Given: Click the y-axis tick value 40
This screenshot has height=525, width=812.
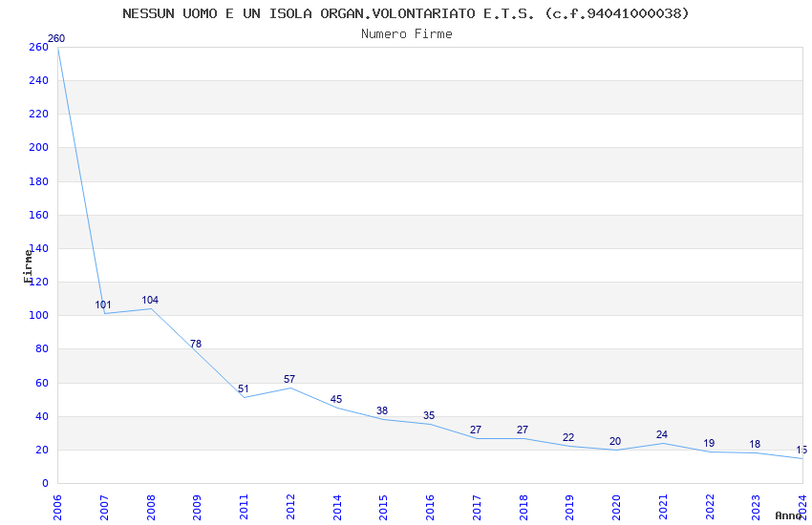Looking at the screenshot, I should (42, 416).
